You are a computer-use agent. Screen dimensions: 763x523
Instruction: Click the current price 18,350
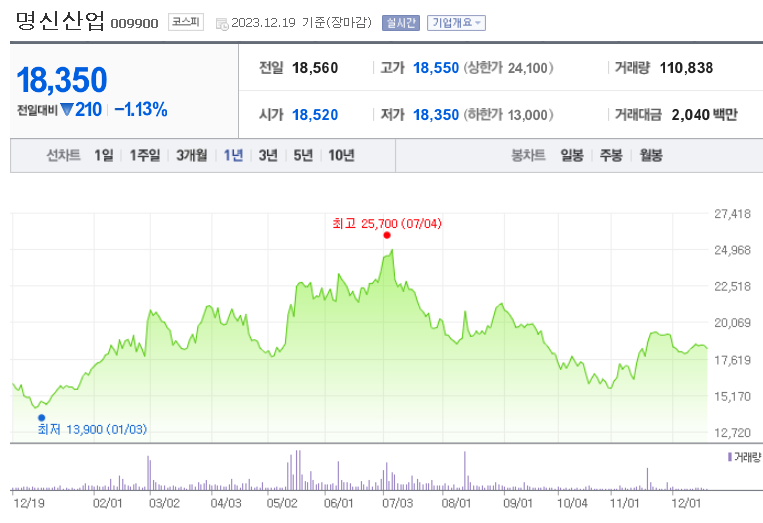[62, 80]
